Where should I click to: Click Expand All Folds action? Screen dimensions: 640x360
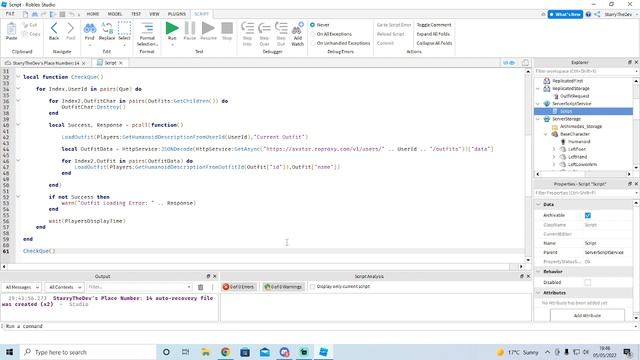point(433,34)
